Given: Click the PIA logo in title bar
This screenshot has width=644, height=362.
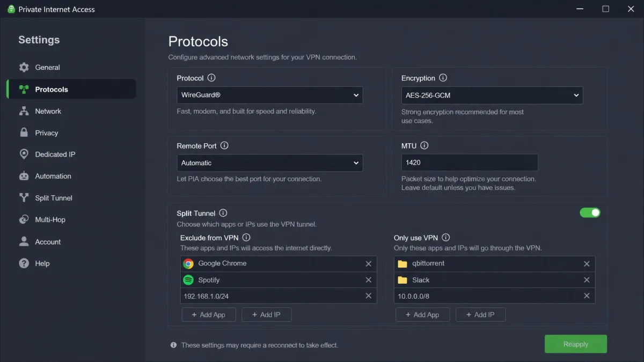Looking at the screenshot, I should [11, 9].
